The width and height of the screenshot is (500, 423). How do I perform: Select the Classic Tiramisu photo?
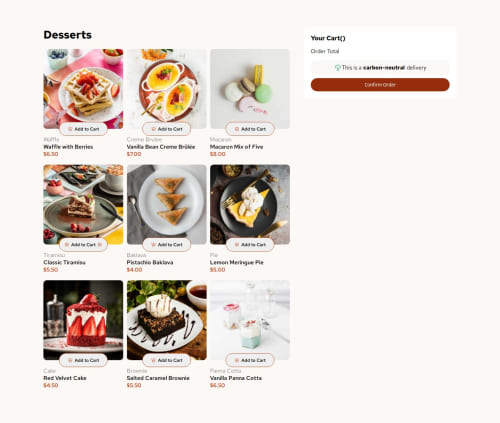(x=83, y=204)
